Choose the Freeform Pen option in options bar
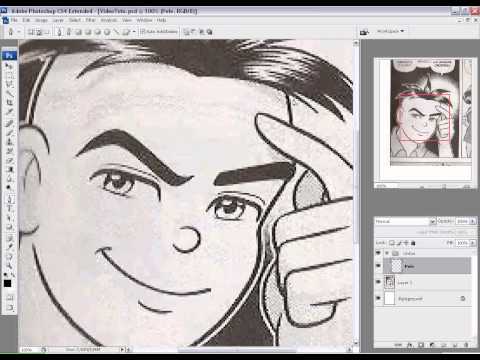Viewport: 480px width, 360px height. pos(69,32)
